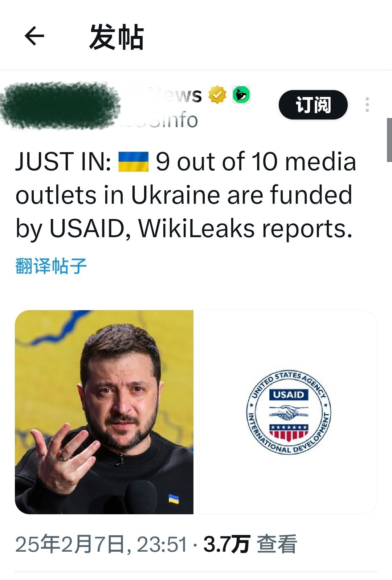Click the 发帖 page title
This screenshot has height=580, width=392.
pos(117,37)
